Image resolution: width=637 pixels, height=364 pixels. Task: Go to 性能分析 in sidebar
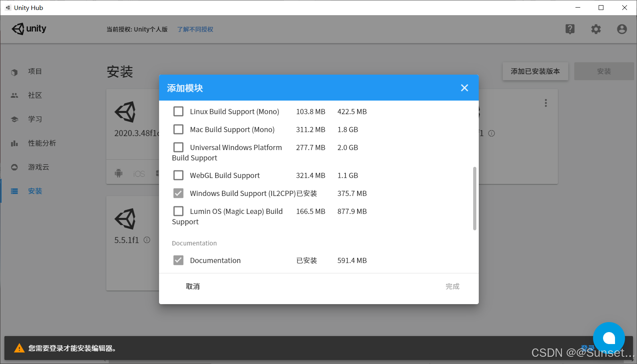42,143
